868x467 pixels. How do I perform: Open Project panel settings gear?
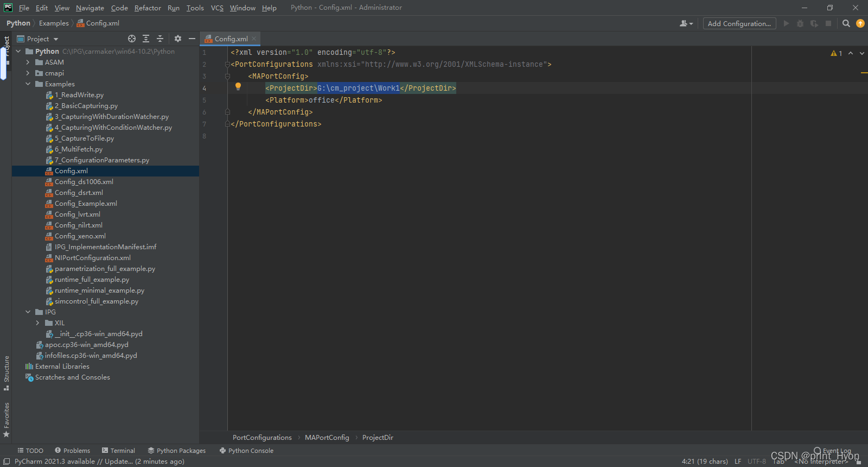point(178,39)
